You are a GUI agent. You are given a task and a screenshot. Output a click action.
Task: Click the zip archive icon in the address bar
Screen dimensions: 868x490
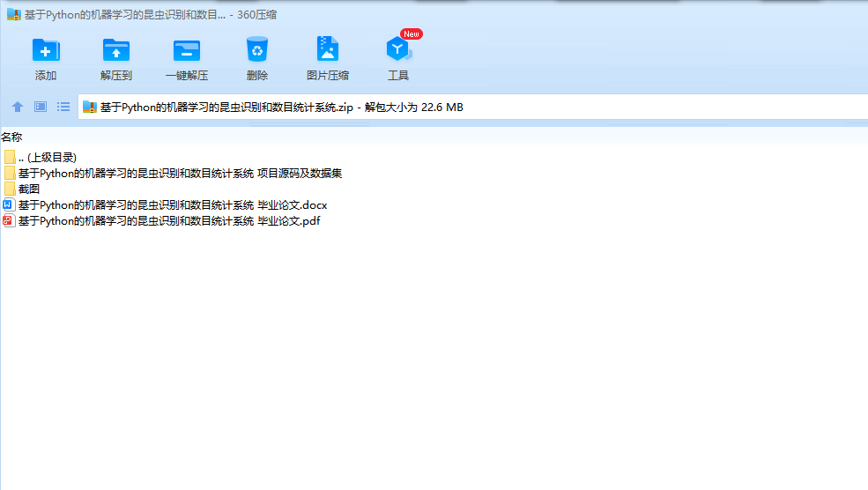click(90, 108)
